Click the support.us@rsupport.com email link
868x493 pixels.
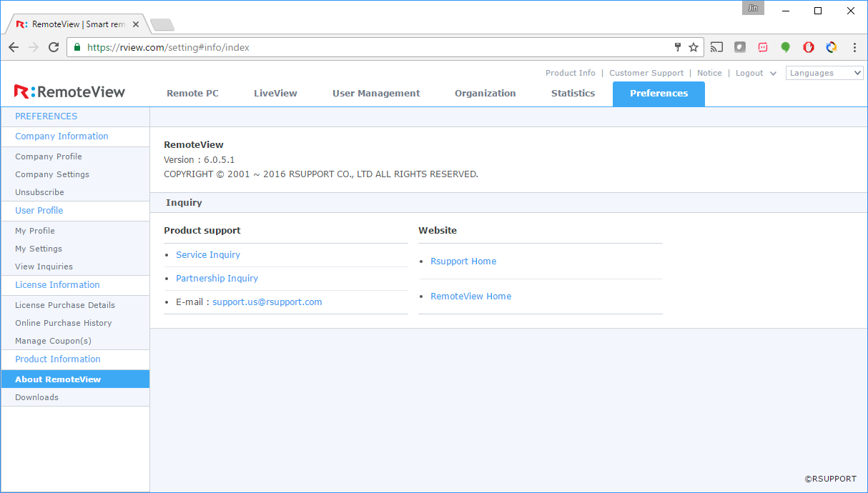click(267, 302)
